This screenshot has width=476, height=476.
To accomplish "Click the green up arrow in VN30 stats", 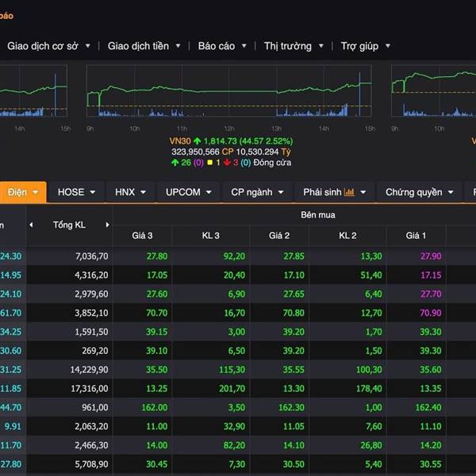I will (175, 163).
